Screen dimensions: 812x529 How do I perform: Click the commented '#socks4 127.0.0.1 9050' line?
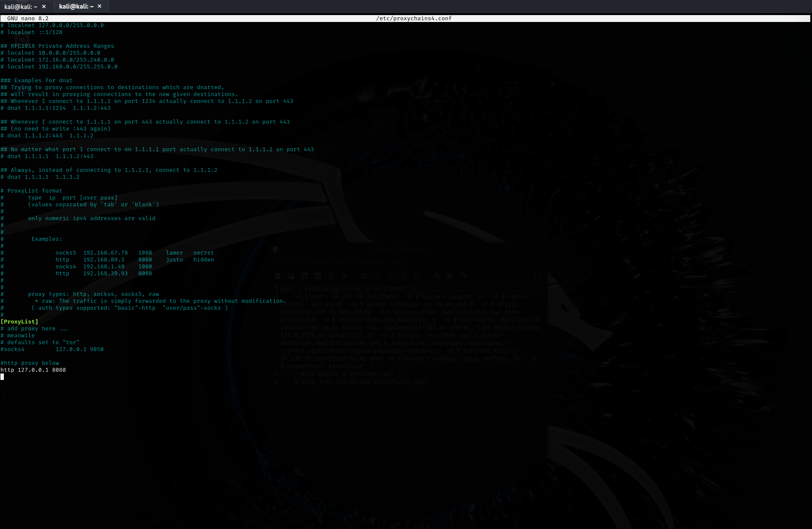(x=52, y=349)
